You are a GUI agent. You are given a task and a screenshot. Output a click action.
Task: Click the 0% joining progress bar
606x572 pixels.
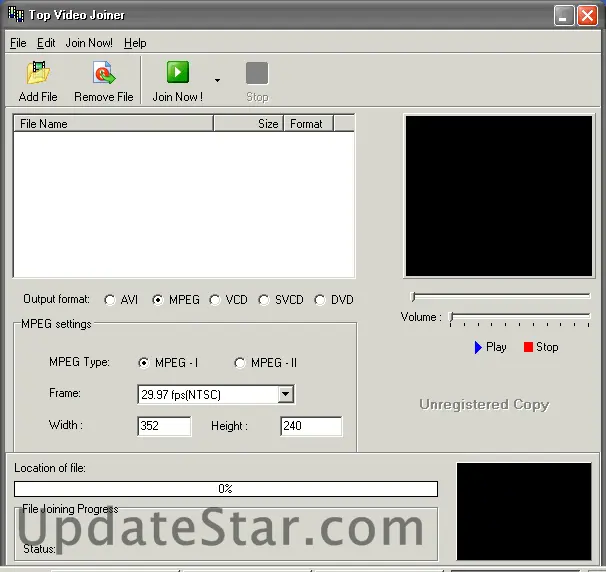pos(226,489)
